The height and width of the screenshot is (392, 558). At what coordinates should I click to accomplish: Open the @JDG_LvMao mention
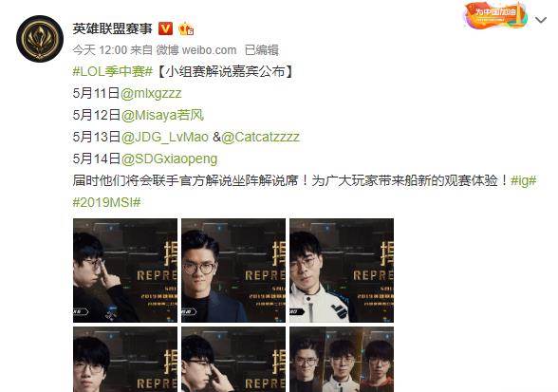coord(165,137)
